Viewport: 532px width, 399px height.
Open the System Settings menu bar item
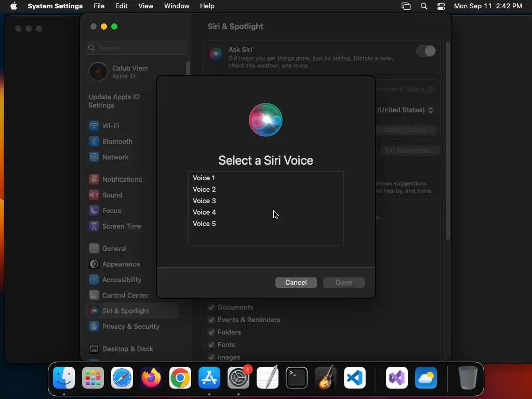coord(55,6)
